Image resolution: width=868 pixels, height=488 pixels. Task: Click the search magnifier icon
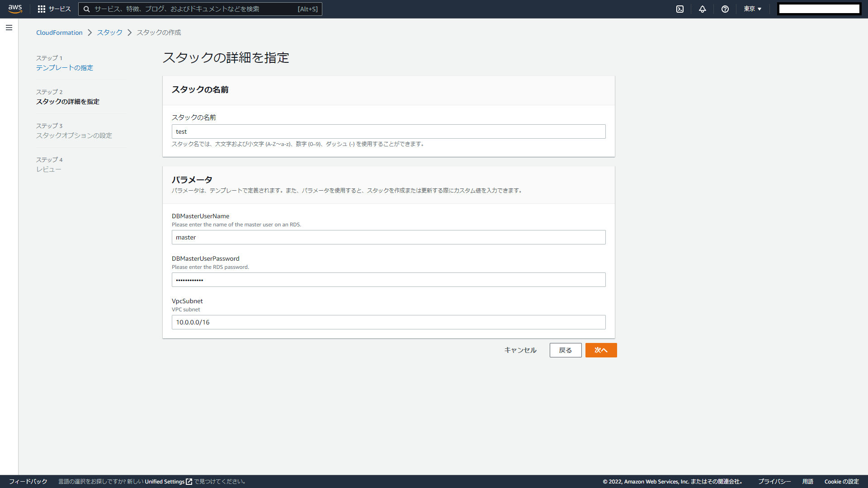pyautogui.click(x=86, y=9)
